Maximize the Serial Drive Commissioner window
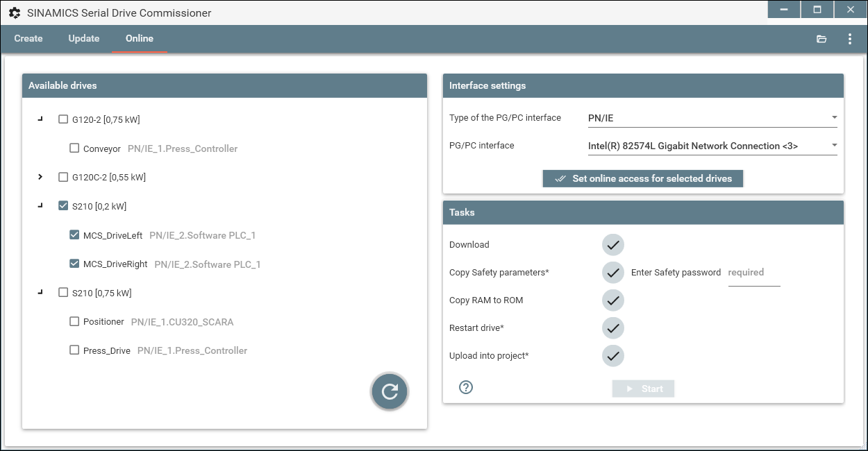Screen dimensions: 868x451 pos(817,10)
